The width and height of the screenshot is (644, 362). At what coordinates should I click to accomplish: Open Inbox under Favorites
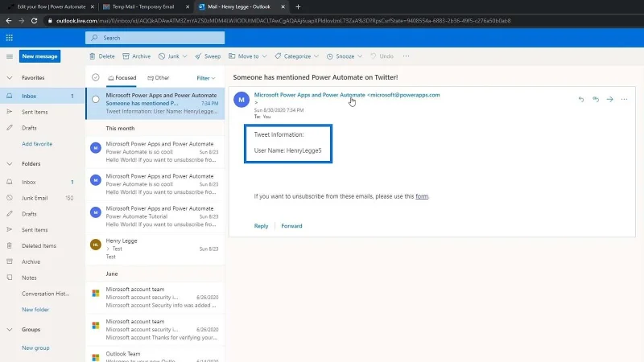point(43,96)
